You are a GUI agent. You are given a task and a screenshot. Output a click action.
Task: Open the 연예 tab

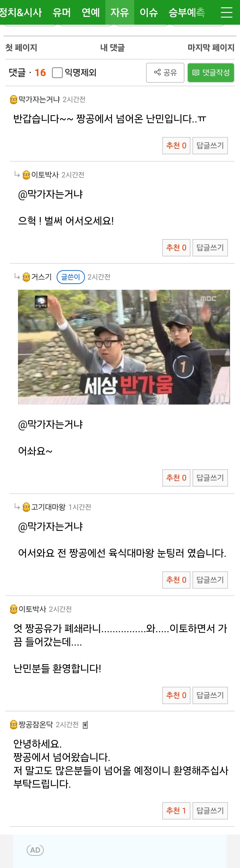[91, 12]
